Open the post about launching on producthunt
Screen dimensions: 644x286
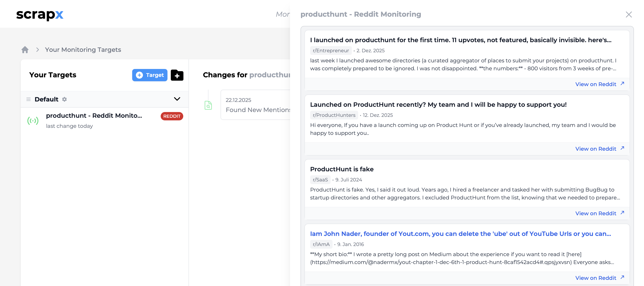pos(461,40)
